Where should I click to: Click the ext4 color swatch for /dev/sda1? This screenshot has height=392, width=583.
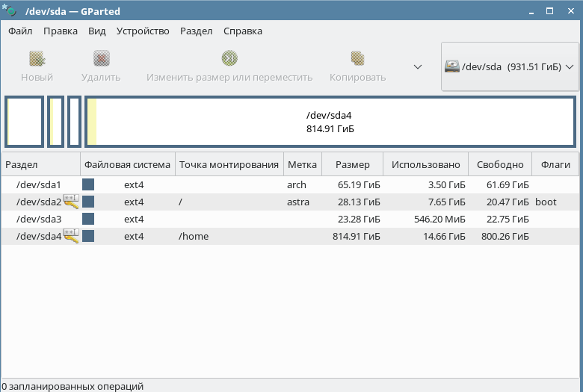[88, 184]
